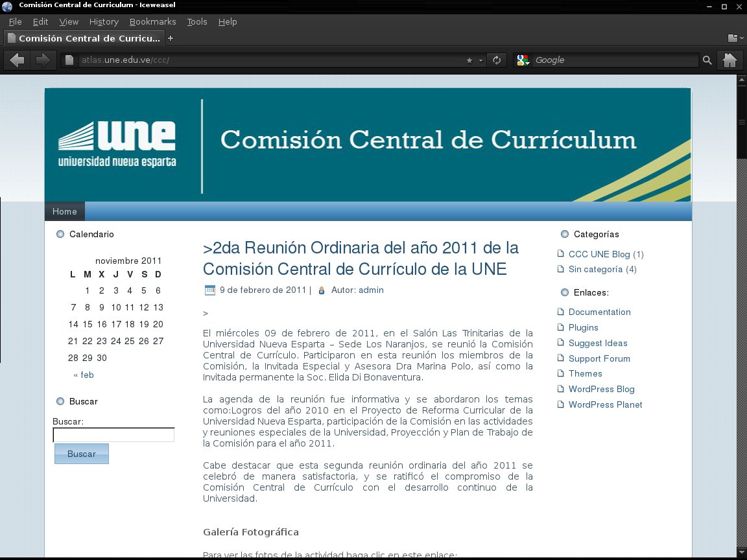Viewport: 747px width, 560px height.
Task: Click day 30 in the calendar
Action: [101, 358]
